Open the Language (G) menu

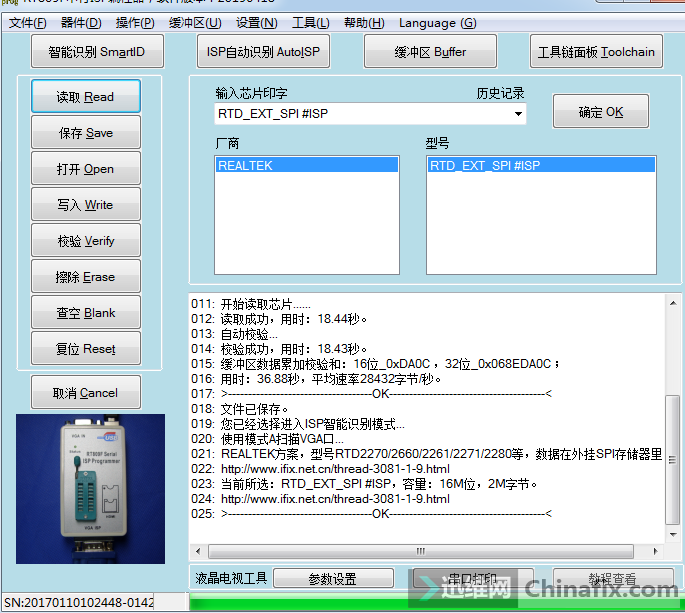tap(437, 23)
